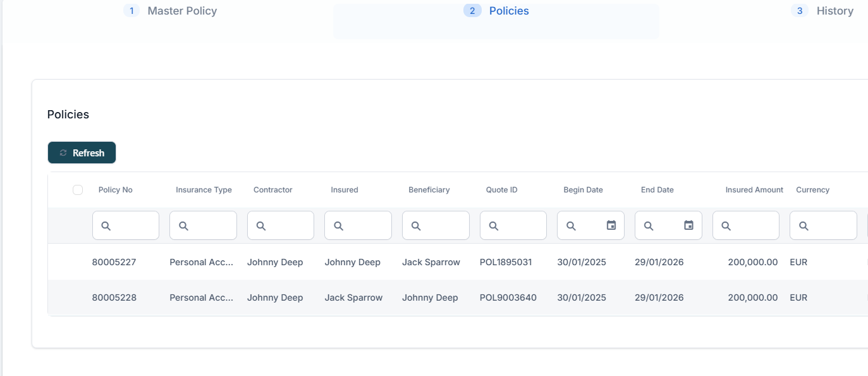This screenshot has width=868, height=376.
Task: Select the Policies step tab
Action: (x=508, y=11)
